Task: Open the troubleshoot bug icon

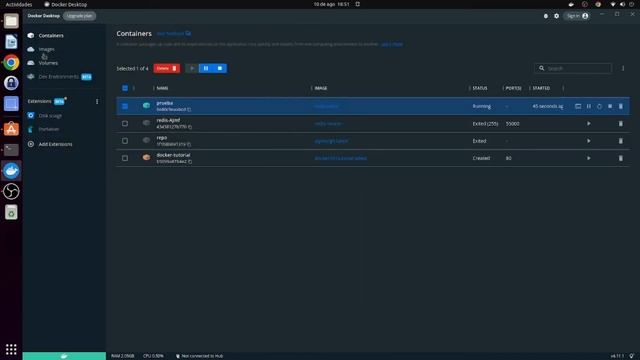Action: click(x=546, y=16)
